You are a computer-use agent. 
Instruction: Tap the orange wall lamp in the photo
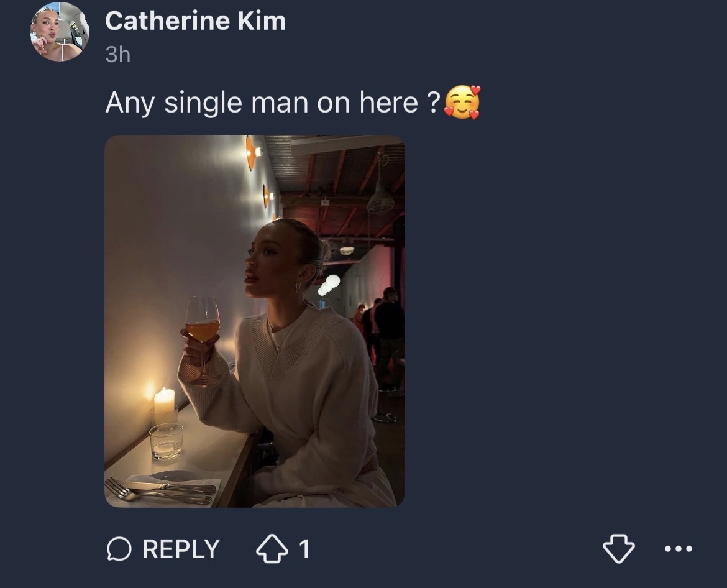(x=251, y=153)
